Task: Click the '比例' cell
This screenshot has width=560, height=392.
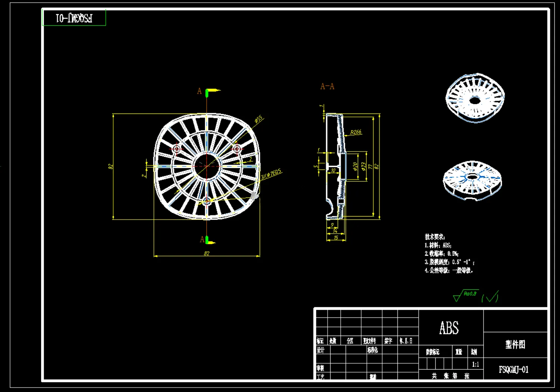Action: pyautogui.click(x=474, y=352)
